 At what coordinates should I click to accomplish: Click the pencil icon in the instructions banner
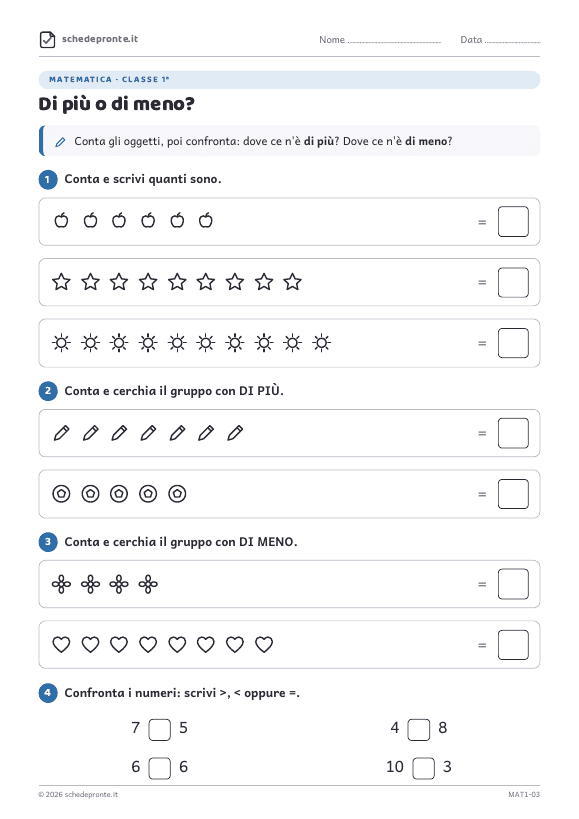pos(61,142)
